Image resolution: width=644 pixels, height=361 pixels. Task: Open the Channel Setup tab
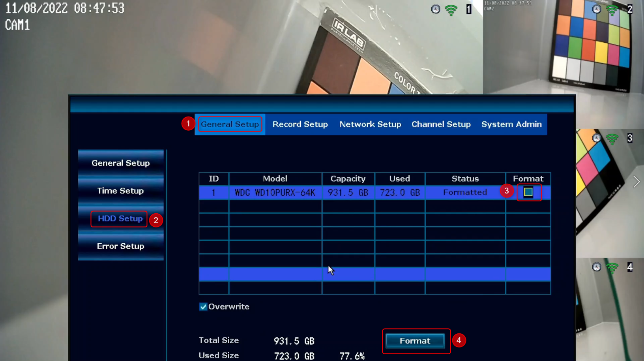click(441, 124)
